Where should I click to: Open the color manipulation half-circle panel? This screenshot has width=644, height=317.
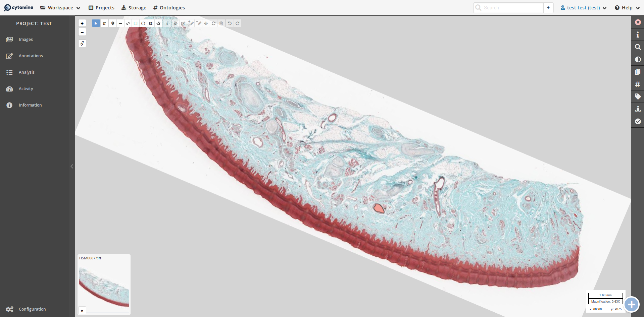[x=638, y=60]
